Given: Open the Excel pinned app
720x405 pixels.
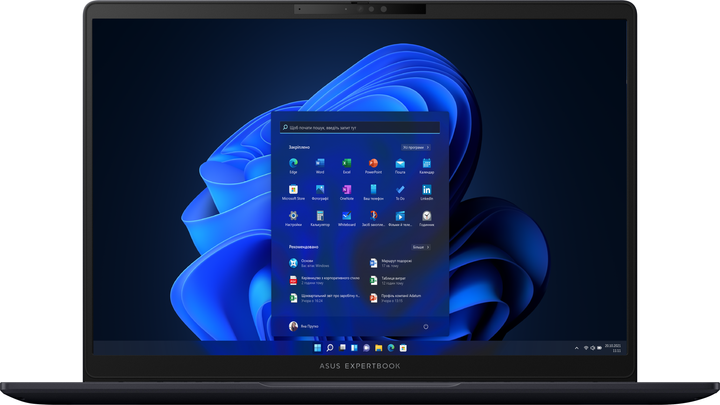Looking at the screenshot, I should click(347, 163).
